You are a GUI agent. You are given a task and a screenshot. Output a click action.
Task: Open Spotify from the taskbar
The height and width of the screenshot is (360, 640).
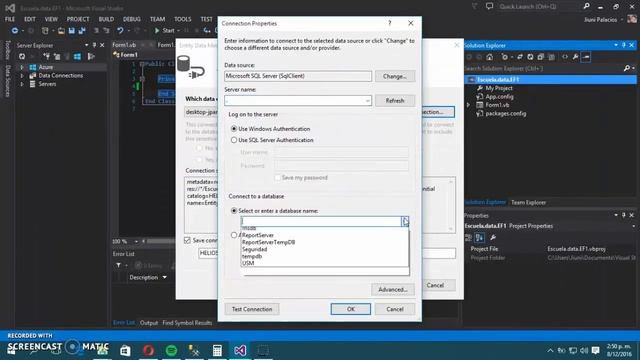point(171,350)
